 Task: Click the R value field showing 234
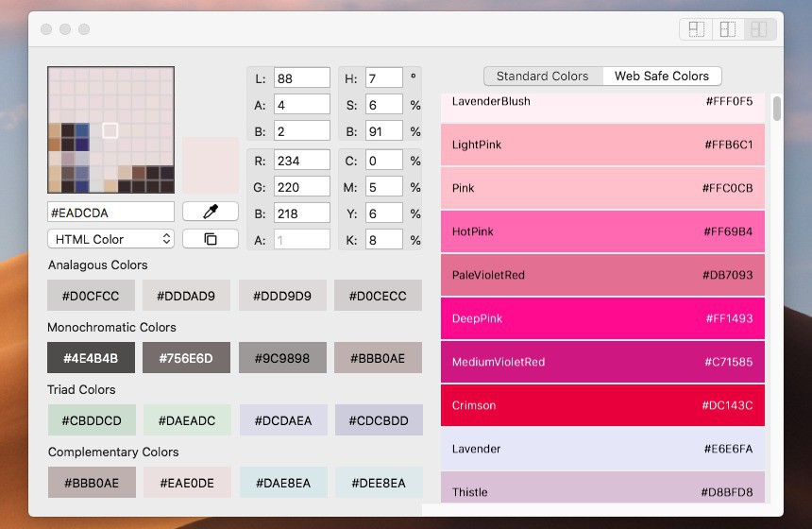[x=301, y=160]
